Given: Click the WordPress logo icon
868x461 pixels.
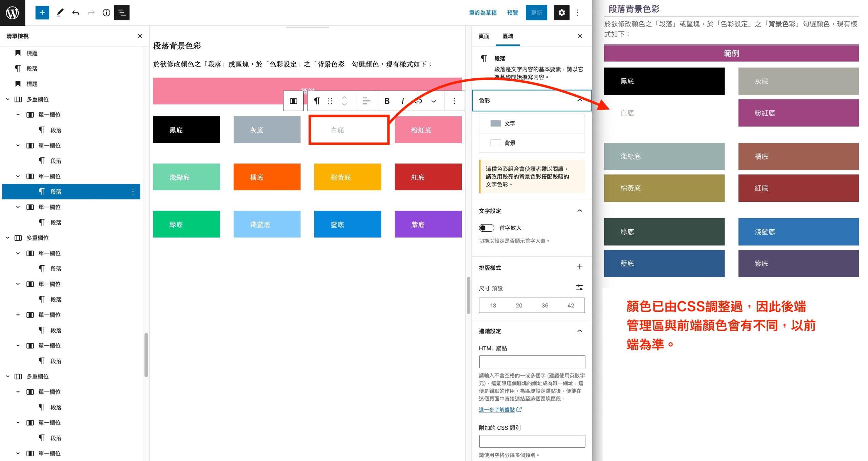Looking at the screenshot, I should click(13, 13).
